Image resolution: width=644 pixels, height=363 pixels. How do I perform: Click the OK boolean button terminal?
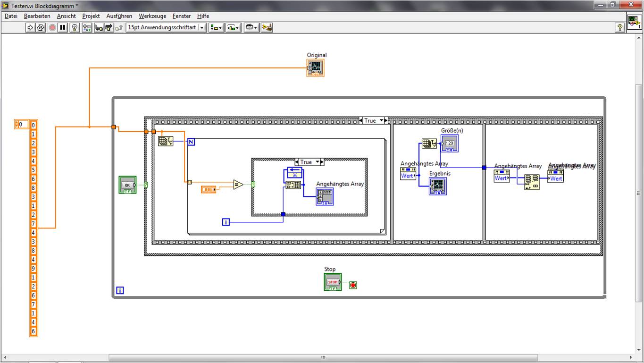[x=127, y=185]
